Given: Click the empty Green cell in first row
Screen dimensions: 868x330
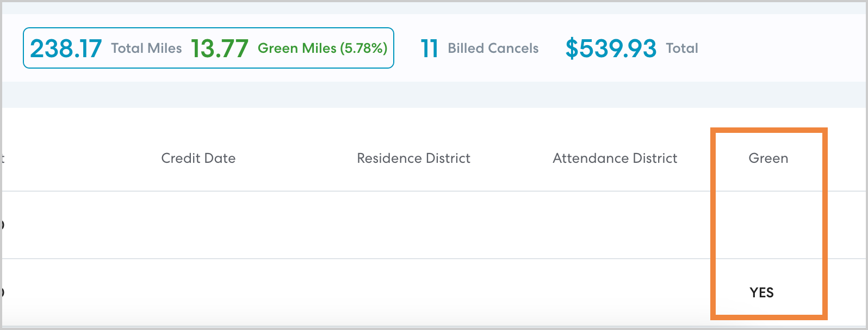Looking at the screenshot, I should pyautogui.click(x=768, y=225).
